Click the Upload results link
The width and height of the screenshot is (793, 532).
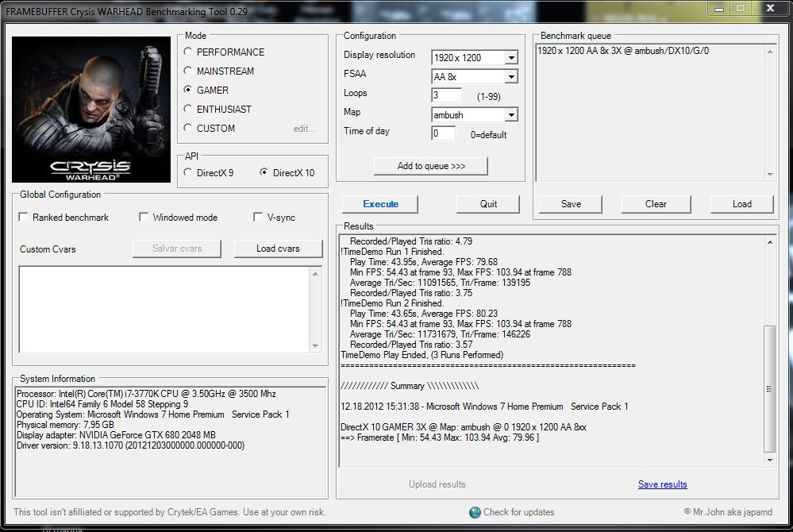437,484
